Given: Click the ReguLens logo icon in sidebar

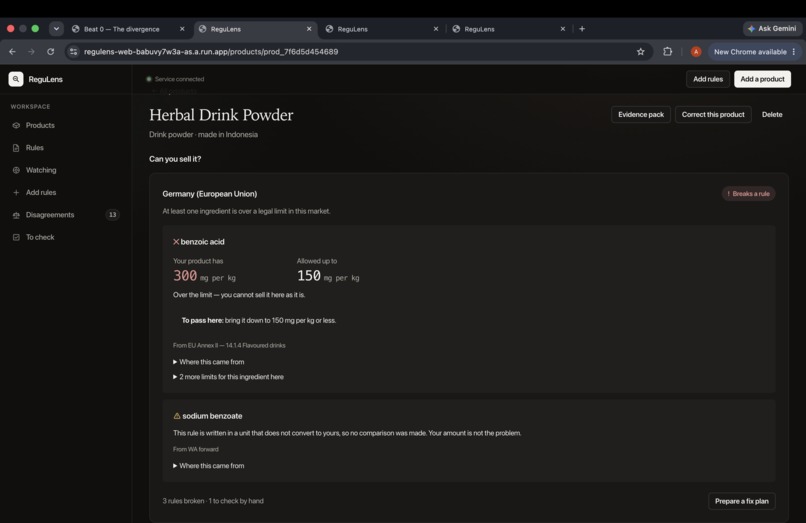Looking at the screenshot, I should pos(16,79).
